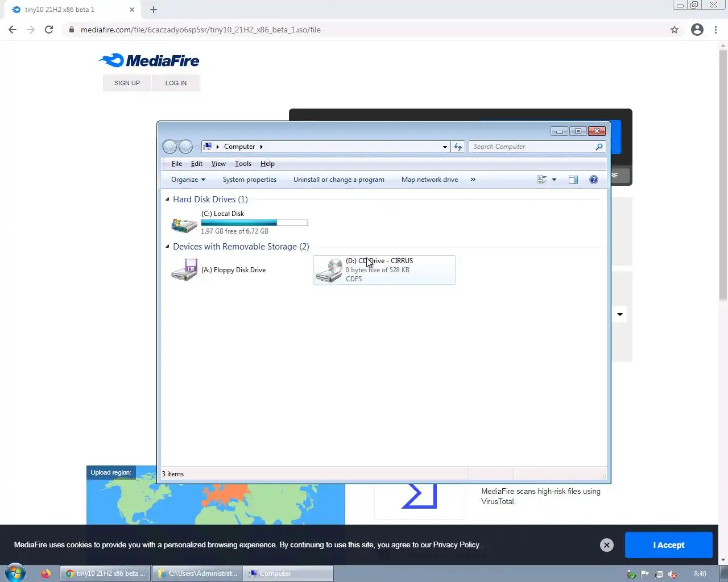Click the tiny10 21H2 x86 beta 1 tab

pyautogui.click(x=71, y=10)
